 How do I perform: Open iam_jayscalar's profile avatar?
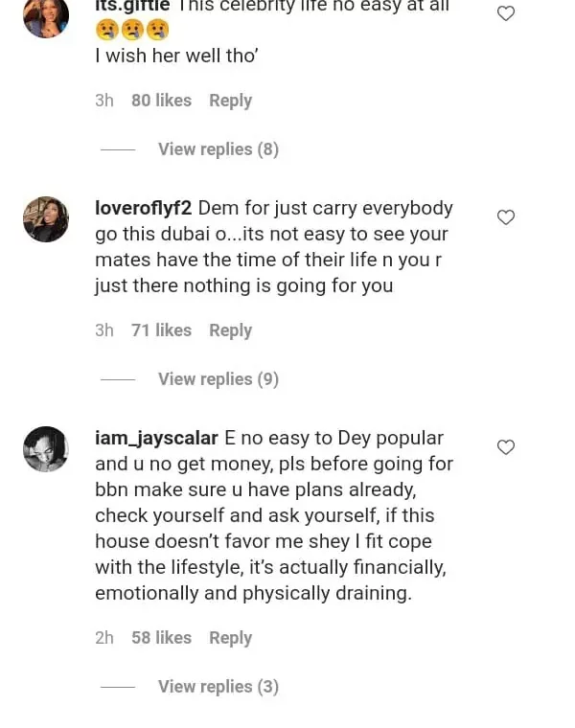46,449
